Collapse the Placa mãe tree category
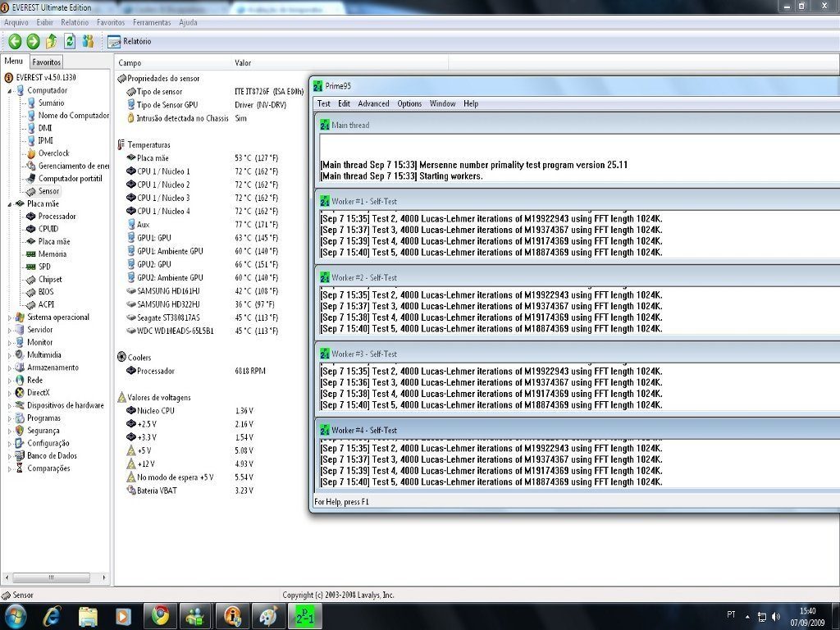840x630 pixels. click(10, 204)
